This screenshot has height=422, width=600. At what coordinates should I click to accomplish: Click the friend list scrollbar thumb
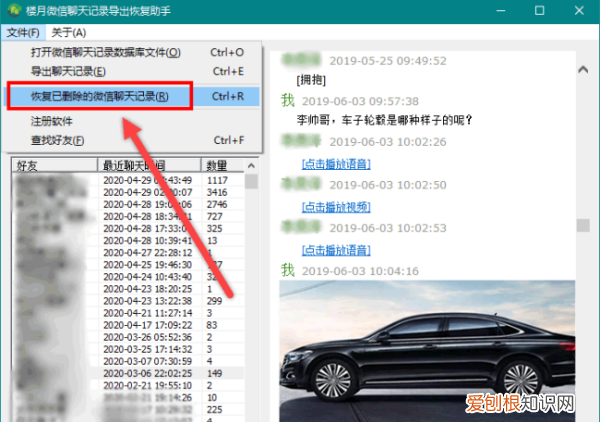251,181
